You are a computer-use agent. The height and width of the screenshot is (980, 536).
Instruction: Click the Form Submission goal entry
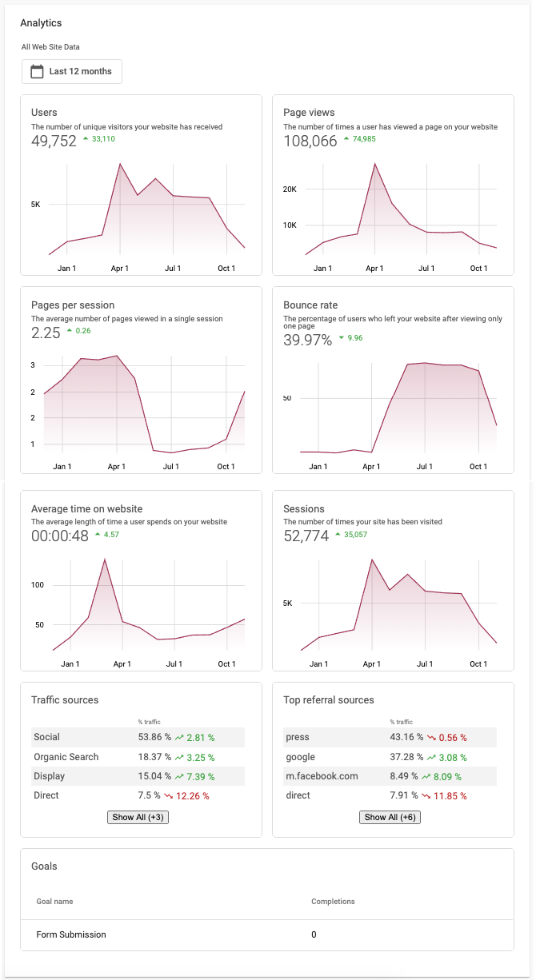70,934
